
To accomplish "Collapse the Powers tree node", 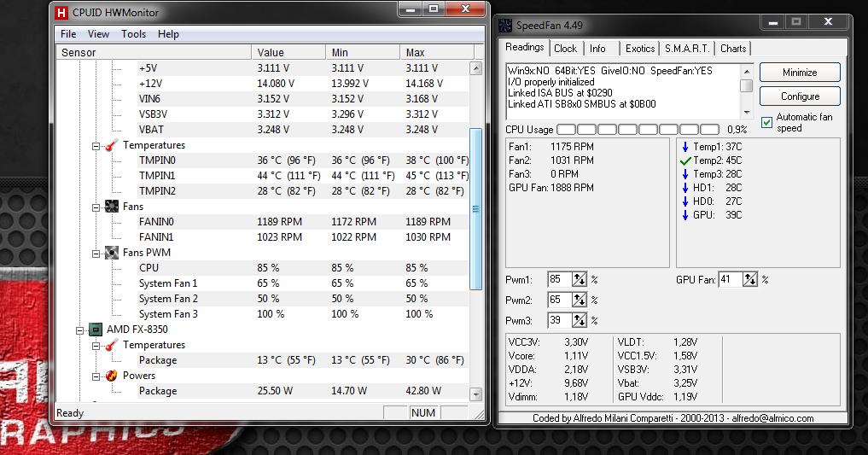I will coord(96,376).
